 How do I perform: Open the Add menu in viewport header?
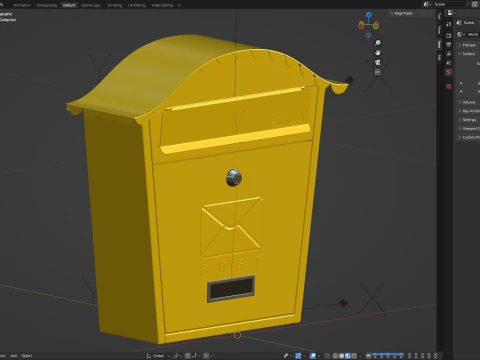[x=13, y=356]
